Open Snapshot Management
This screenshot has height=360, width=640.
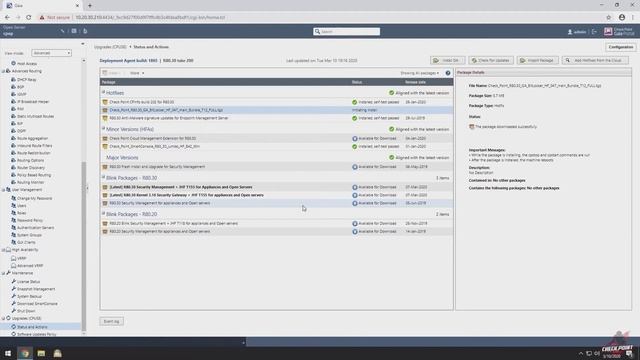(x=36, y=289)
